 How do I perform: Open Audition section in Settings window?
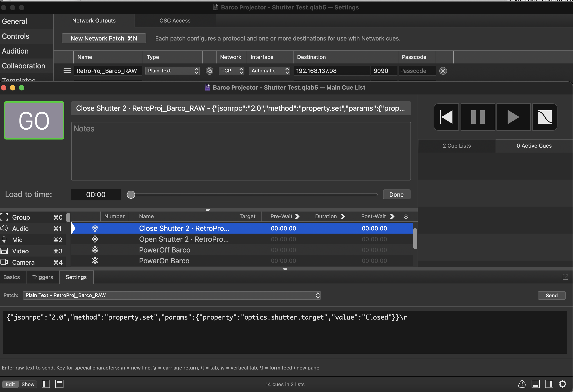point(26,51)
